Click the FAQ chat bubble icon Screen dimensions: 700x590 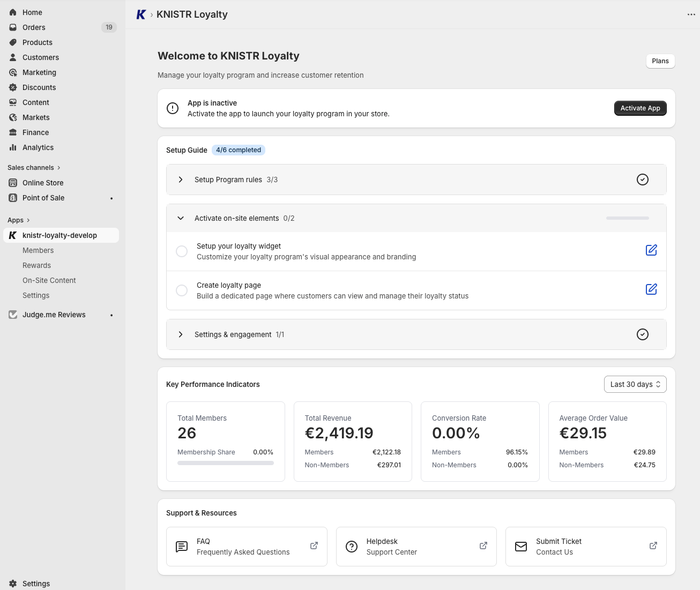click(182, 547)
